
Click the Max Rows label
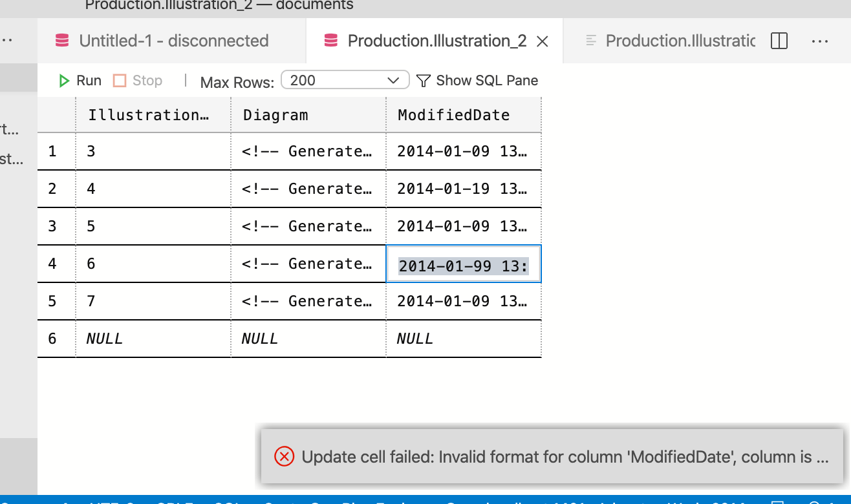point(237,82)
